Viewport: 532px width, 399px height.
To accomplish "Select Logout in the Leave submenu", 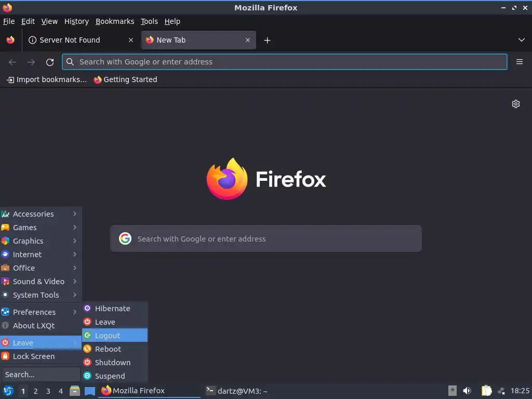I will click(115, 336).
